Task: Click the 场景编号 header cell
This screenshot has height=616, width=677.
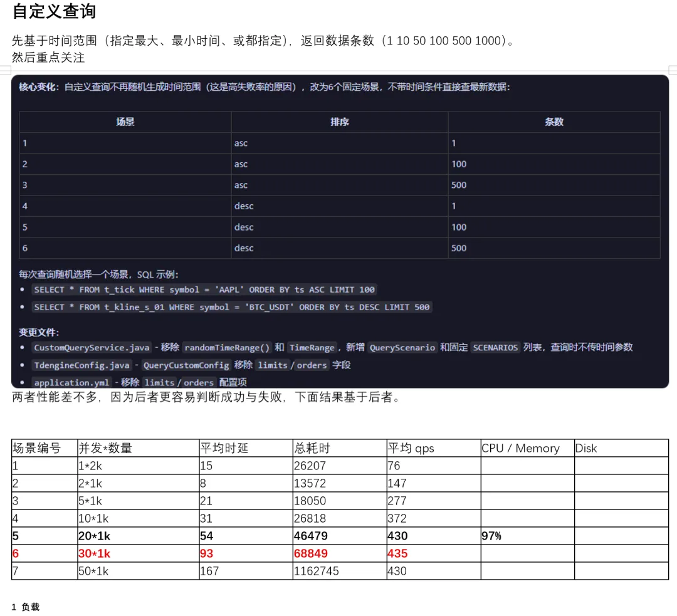Action: [x=45, y=448]
